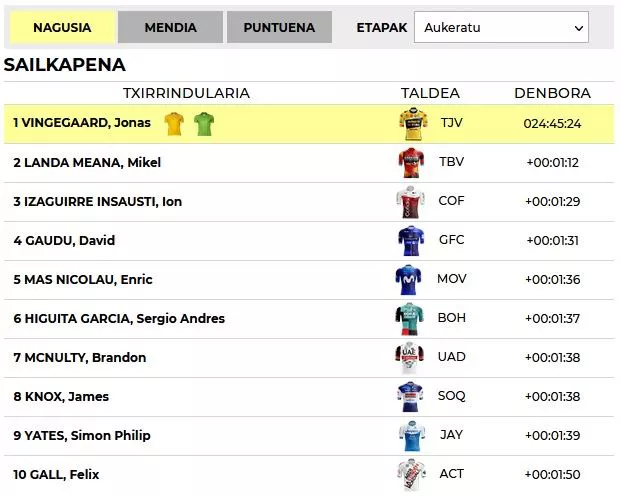Image resolution: width=620 pixels, height=497 pixels.
Task: Click the TJV team jersey icon
Action: point(413,124)
